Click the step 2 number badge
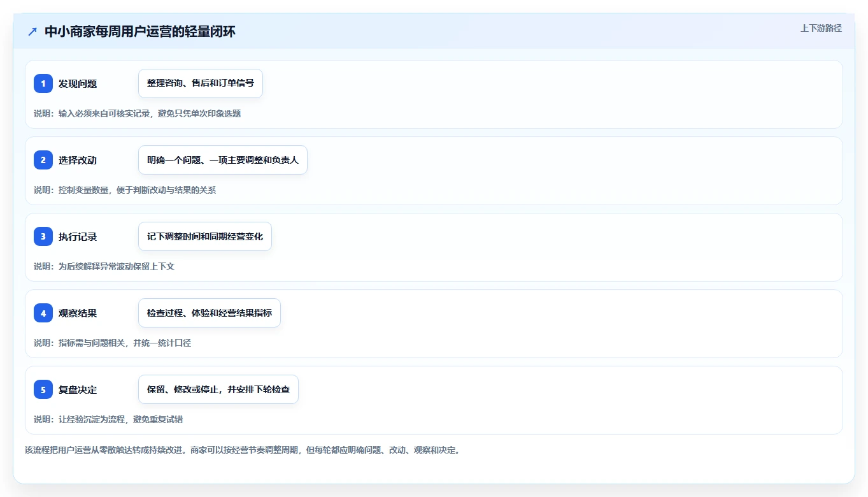 click(x=43, y=160)
